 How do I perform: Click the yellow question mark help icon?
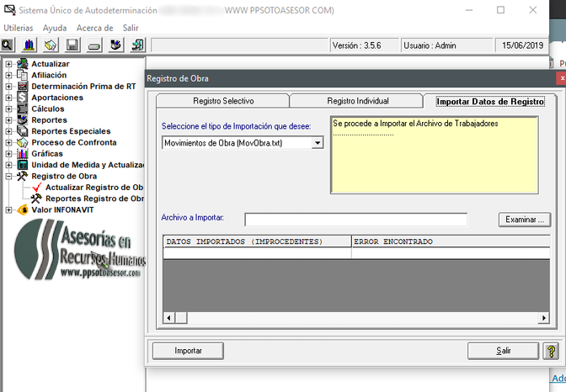click(551, 351)
